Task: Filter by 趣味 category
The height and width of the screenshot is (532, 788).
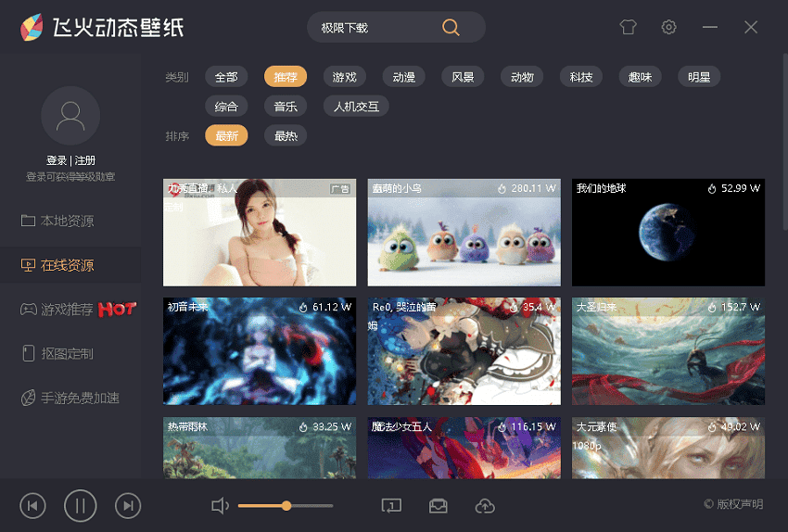Action: [x=640, y=77]
